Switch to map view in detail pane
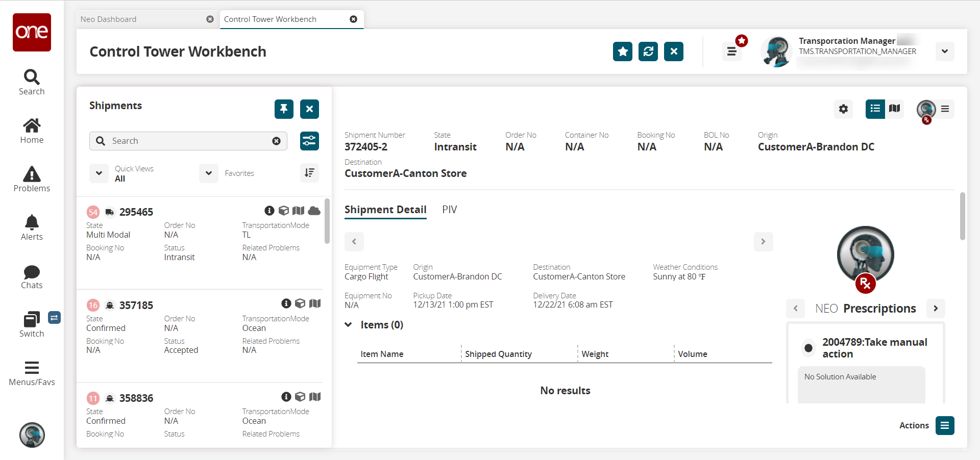This screenshot has width=980, height=460. pos(894,109)
